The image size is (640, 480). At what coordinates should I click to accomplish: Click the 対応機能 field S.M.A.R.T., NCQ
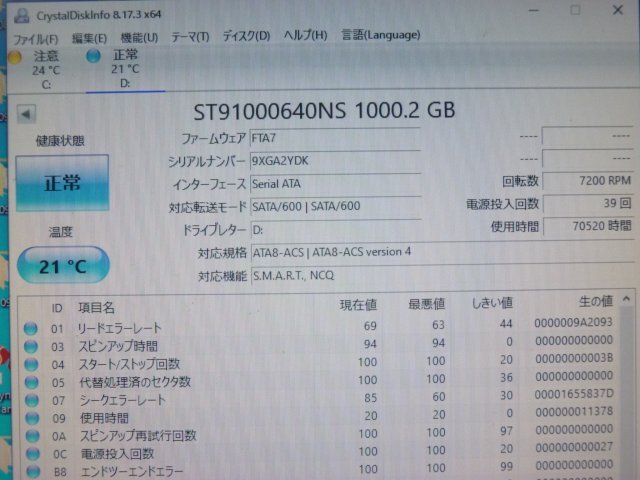coord(442,276)
